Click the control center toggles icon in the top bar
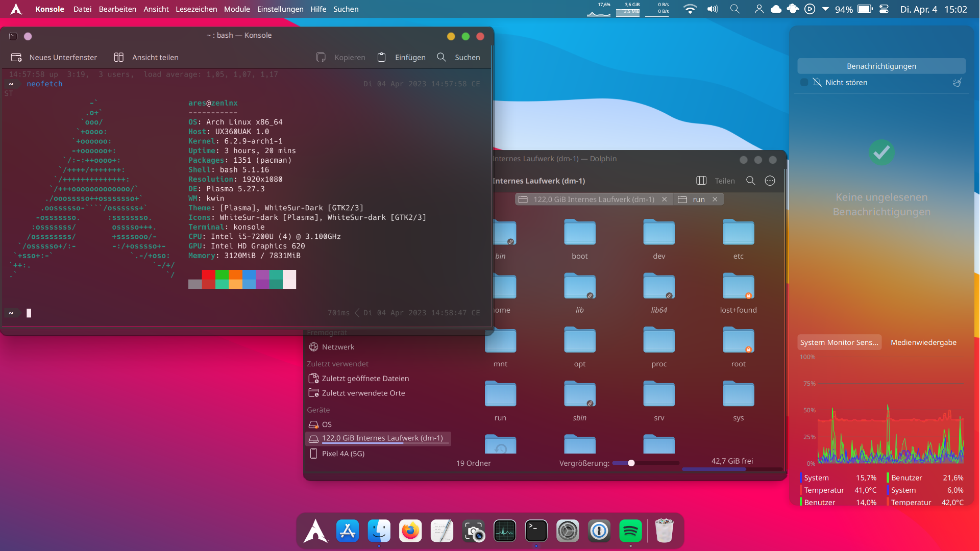The image size is (980, 551). tap(884, 9)
